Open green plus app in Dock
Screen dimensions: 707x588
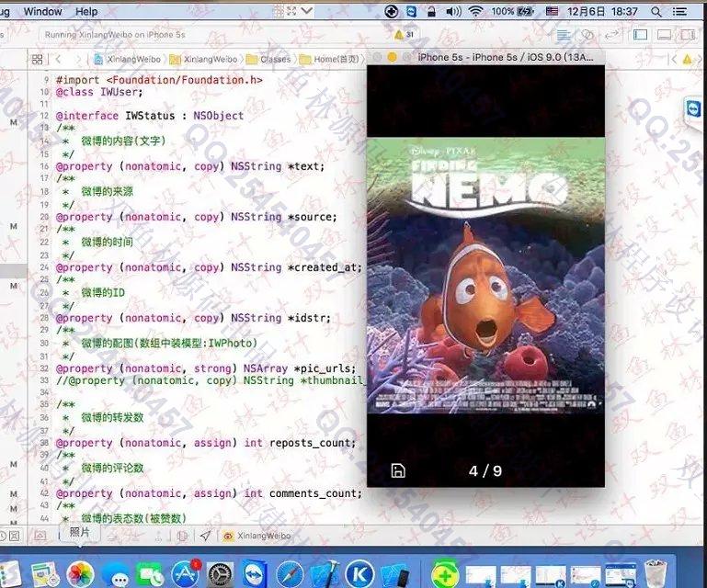click(x=445, y=575)
